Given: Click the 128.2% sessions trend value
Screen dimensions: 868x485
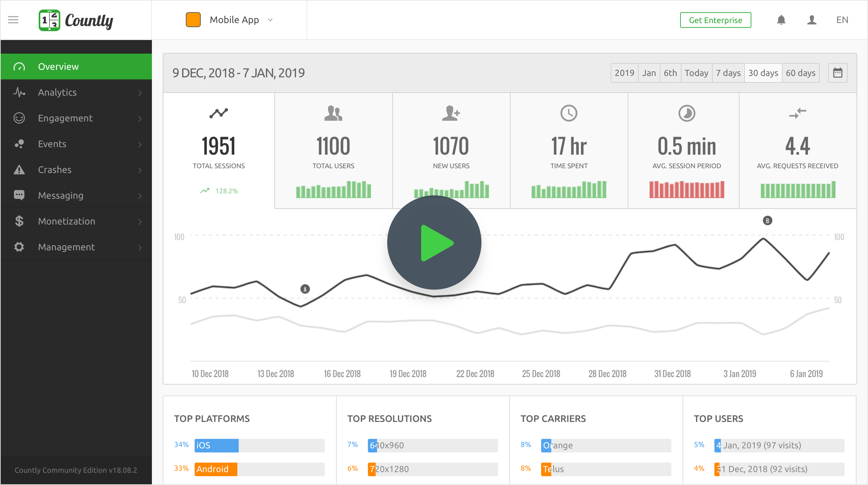Looking at the screenshot, I should (226, 191).
